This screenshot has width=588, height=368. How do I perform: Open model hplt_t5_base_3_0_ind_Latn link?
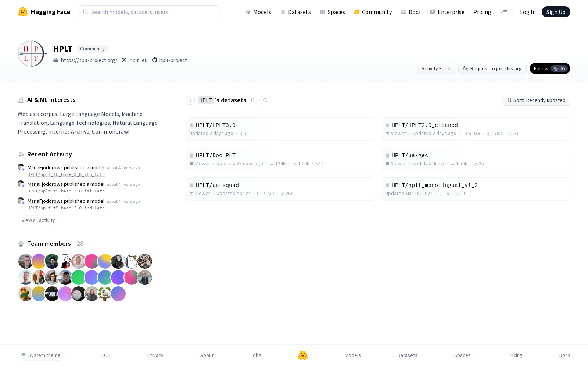(66, 208)
